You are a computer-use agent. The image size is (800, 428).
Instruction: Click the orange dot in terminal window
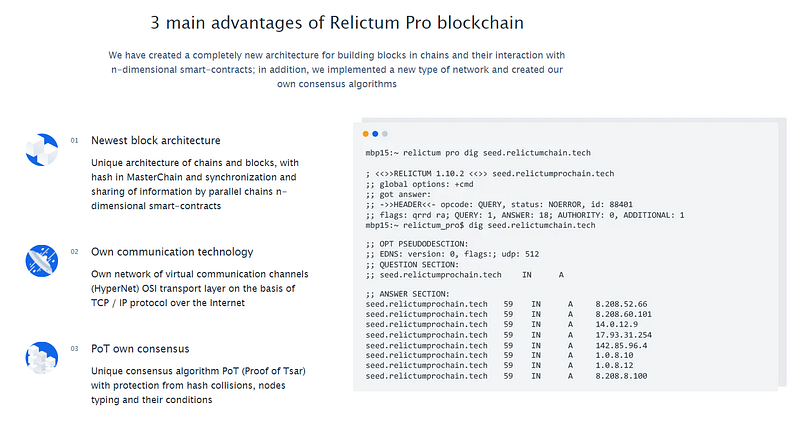365,134
